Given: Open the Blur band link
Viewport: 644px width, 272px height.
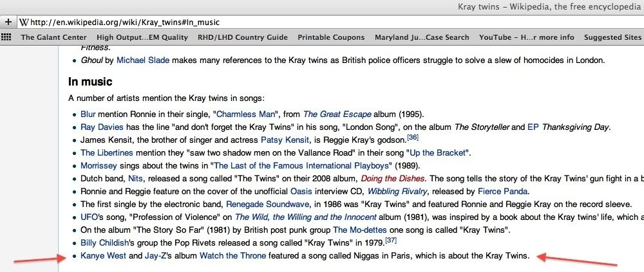Looking at the screenshot, I should [88, 114].
